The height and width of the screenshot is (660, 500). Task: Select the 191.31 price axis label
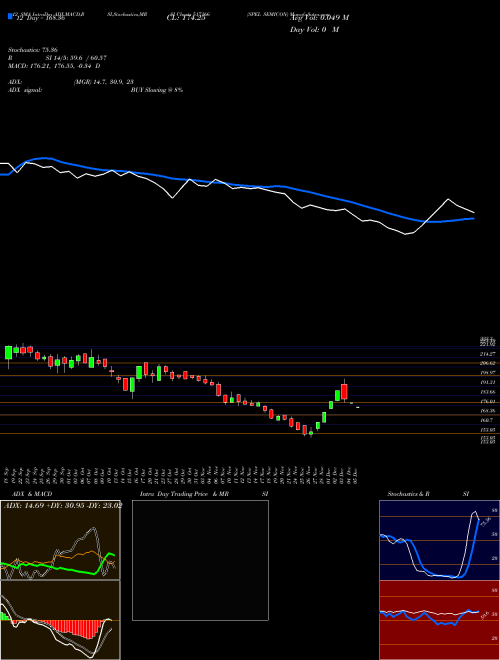(487, 382)
